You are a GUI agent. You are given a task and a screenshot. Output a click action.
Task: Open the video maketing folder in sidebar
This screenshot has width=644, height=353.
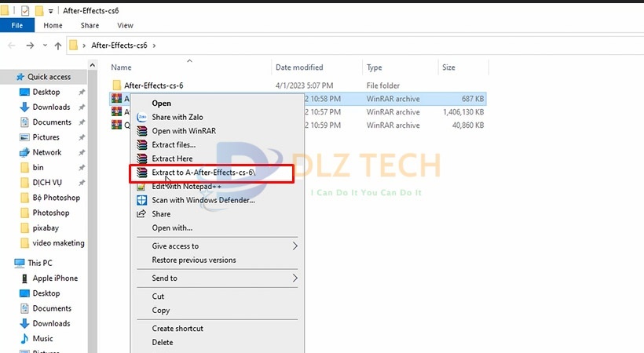pos(58,243)
